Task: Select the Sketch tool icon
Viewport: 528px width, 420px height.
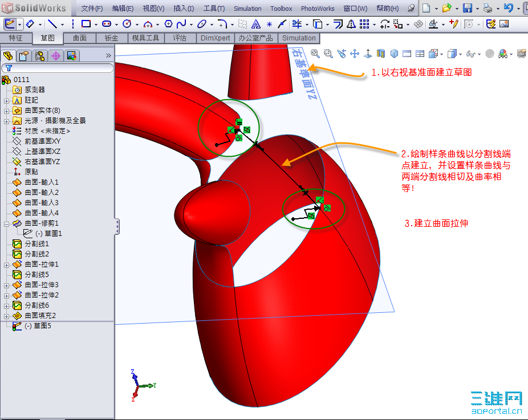Action: pos(10,24)
